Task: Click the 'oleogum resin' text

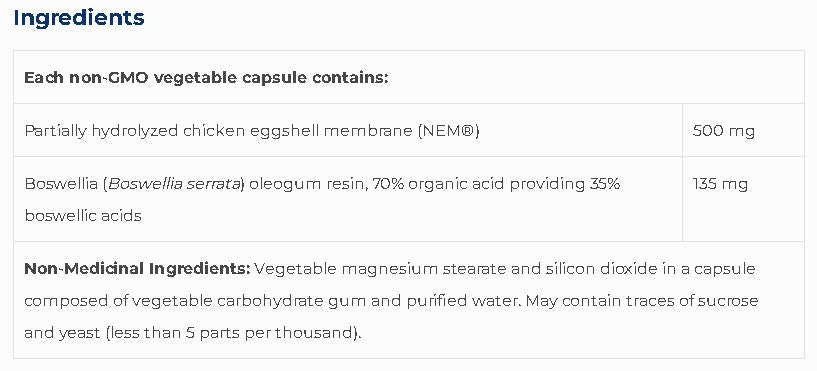Action: tap(308, 184)
